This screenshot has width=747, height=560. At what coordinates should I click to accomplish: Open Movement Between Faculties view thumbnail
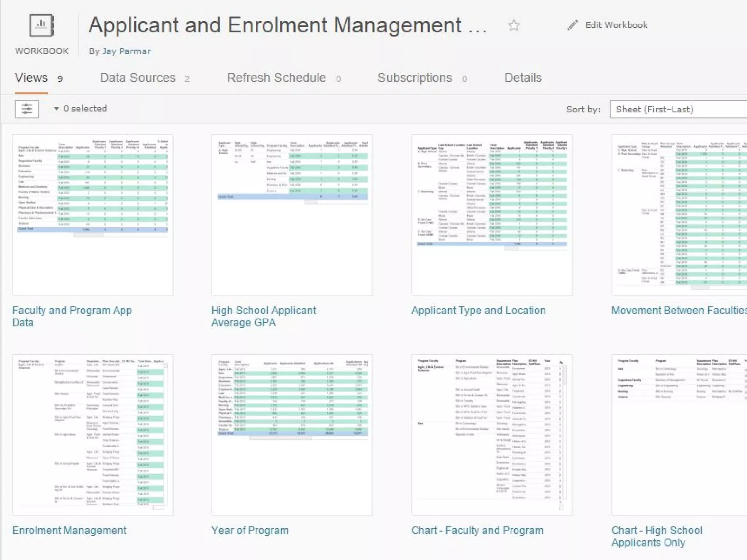(x=679, y=215)
